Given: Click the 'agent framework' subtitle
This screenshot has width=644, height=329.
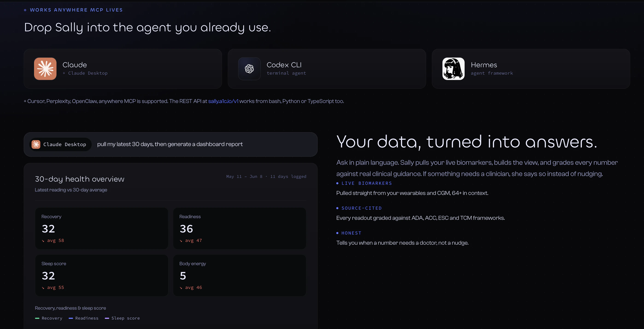Looking at the screenshot, I should click(492, 73).
